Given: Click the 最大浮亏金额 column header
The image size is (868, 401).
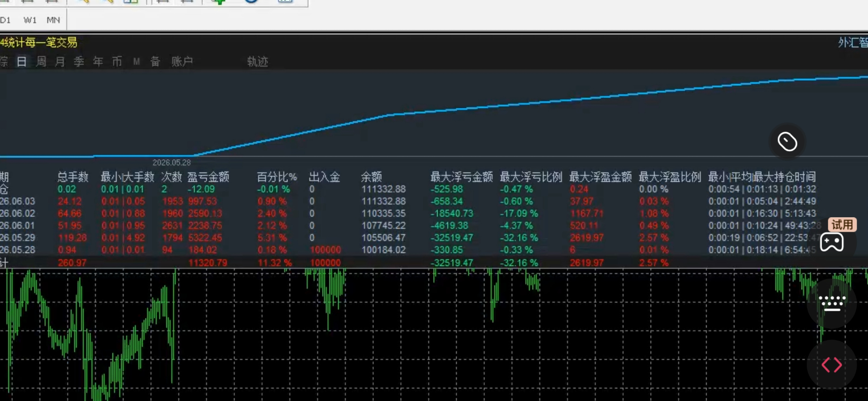Looking at the screenshot, I should tap(462, 177).
